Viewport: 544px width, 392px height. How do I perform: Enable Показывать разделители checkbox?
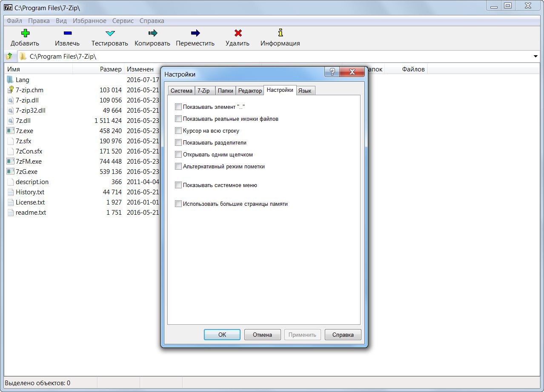[178, 142]
